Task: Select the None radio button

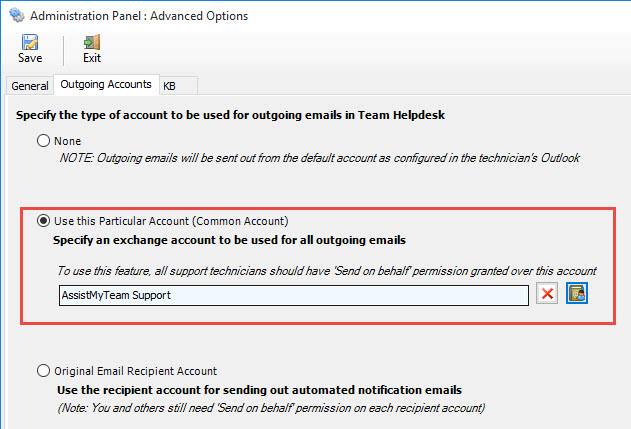Action: click(43, 141)
